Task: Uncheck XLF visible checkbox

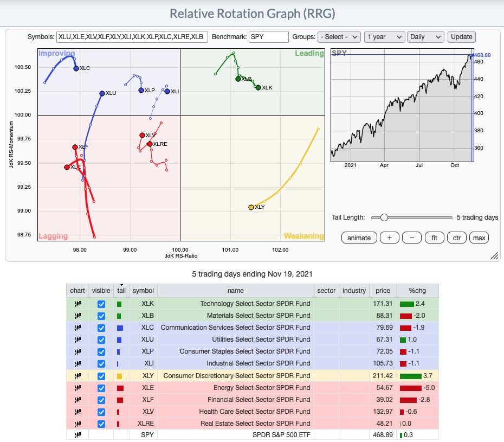Action: [101, 400]
